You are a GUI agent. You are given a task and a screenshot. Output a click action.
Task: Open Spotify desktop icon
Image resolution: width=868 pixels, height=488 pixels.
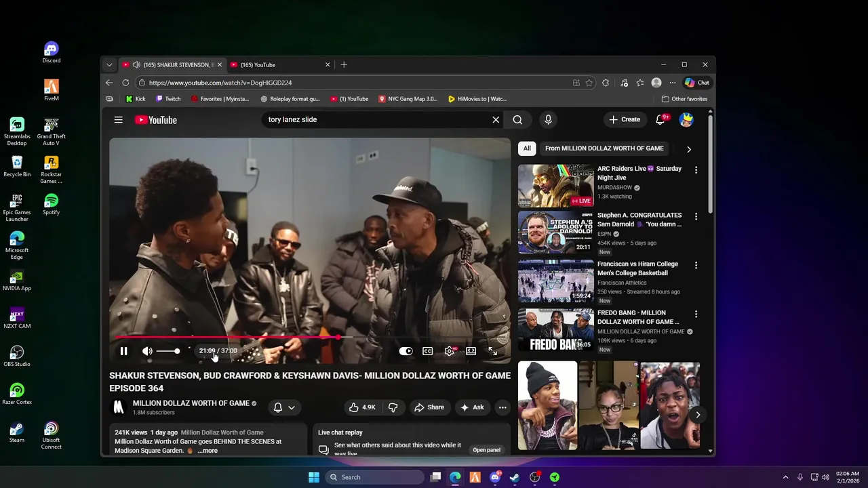[51, 204]
